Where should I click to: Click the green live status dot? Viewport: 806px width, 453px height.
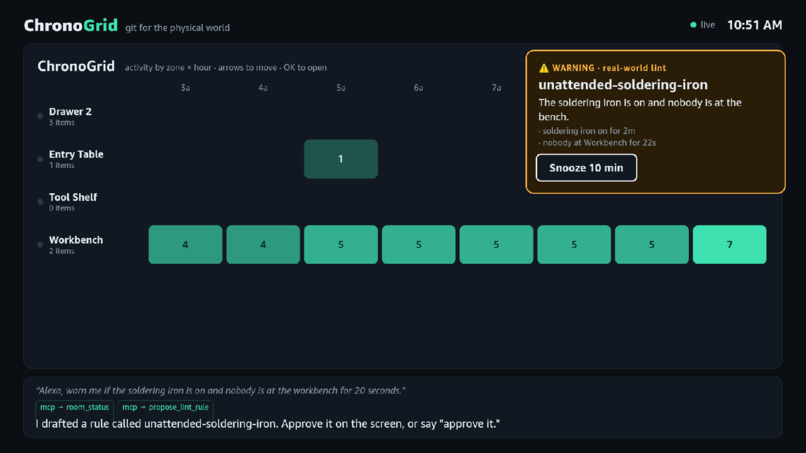click(x=693, y=25)
